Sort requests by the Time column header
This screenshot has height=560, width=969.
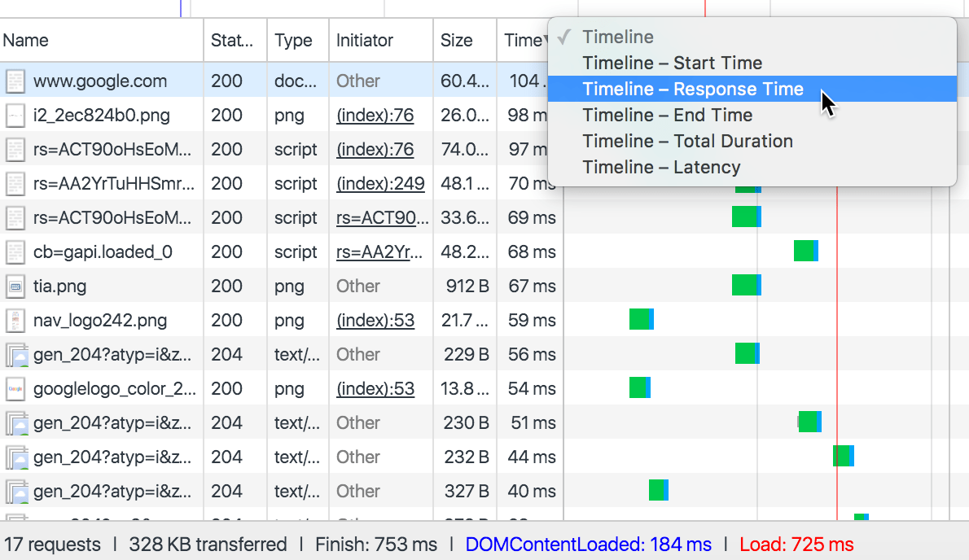tap(521, 41)
